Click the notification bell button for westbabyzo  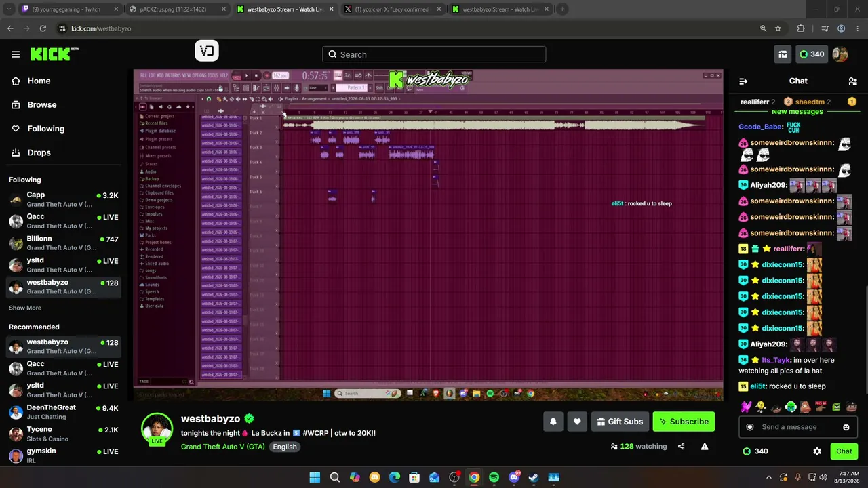[x=553, y=422]
